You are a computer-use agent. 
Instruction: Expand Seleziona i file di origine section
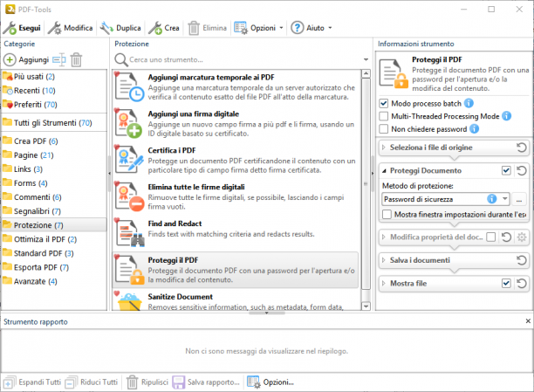383,148
